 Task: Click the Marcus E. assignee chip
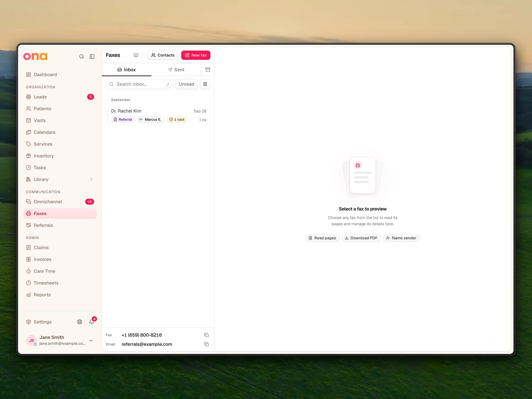tap(151, 119)
